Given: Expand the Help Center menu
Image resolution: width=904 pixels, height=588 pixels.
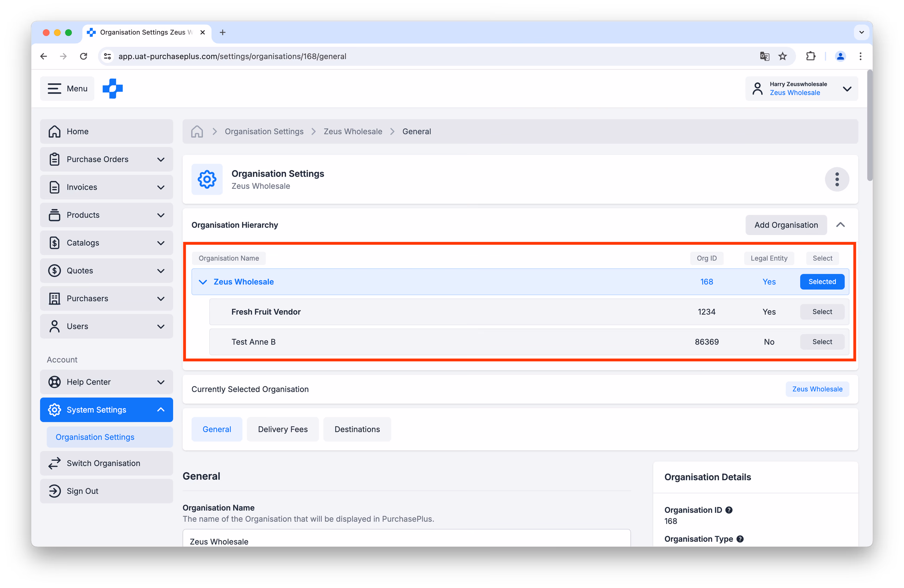Looking at the screenshot, I should 106,382.
